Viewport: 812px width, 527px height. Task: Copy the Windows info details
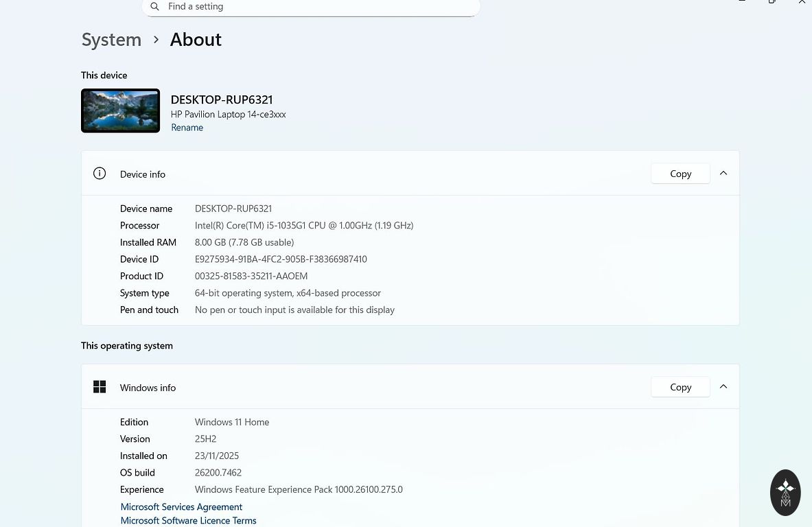coord(680,387)
